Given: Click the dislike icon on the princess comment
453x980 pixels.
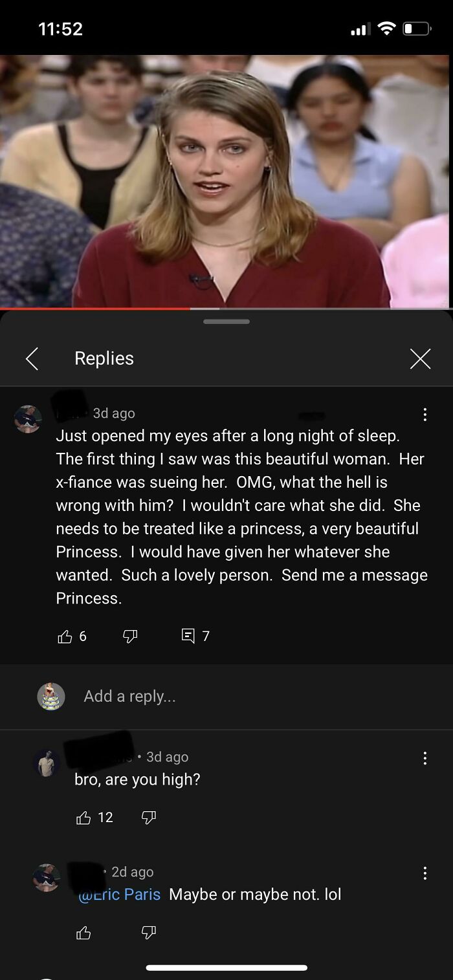Looking at the screenshot, I should (x=130, y=636).
